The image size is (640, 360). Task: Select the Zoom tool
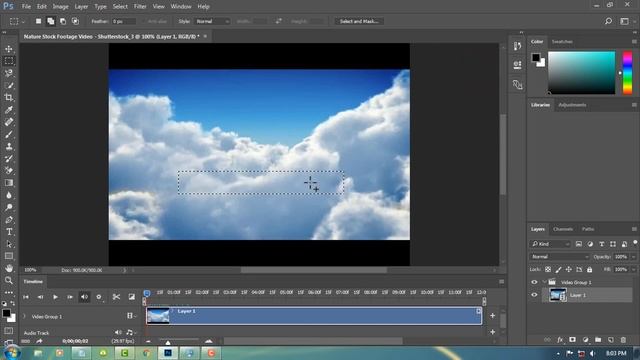9,280
